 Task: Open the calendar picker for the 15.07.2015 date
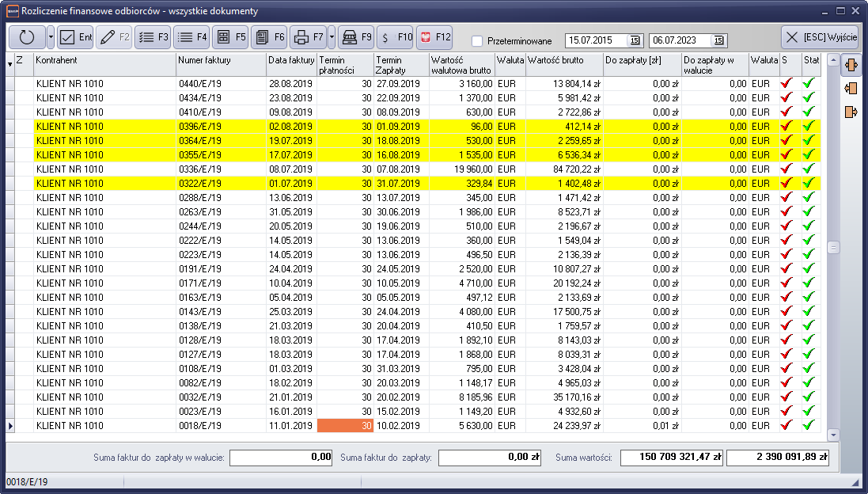(635, 40)
